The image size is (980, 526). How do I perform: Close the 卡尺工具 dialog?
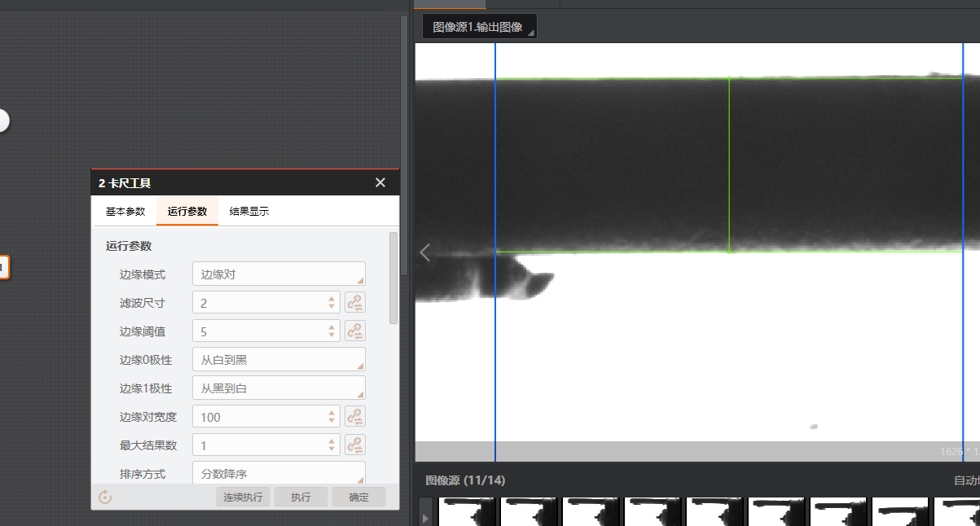click(x=380, y=182)
